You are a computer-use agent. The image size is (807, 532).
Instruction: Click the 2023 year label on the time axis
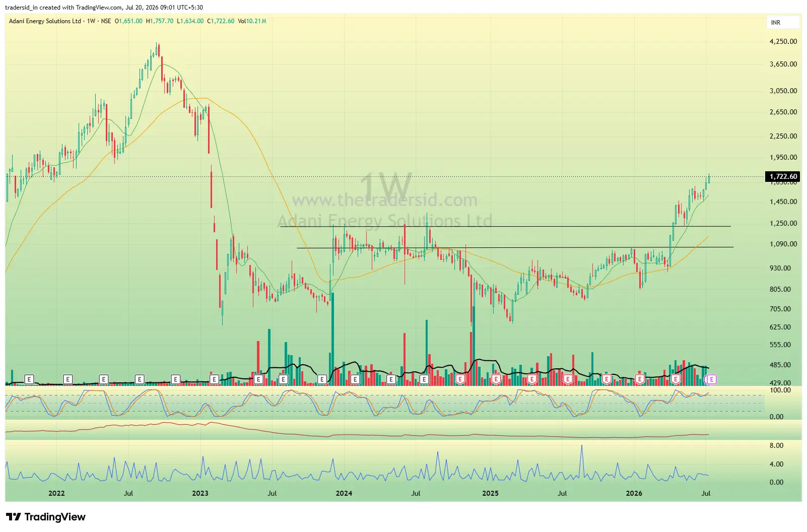pos(200,493)
